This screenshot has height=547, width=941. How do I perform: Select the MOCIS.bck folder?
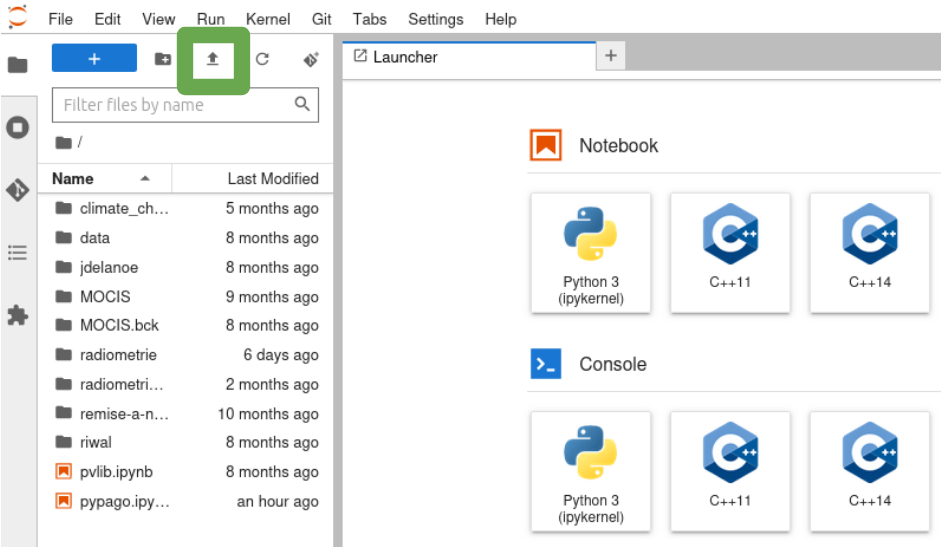[186, 325]
